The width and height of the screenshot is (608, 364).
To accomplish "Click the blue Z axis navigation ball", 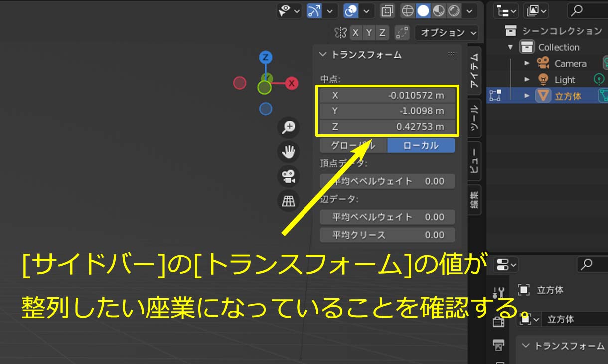I will tap(266, 57).
